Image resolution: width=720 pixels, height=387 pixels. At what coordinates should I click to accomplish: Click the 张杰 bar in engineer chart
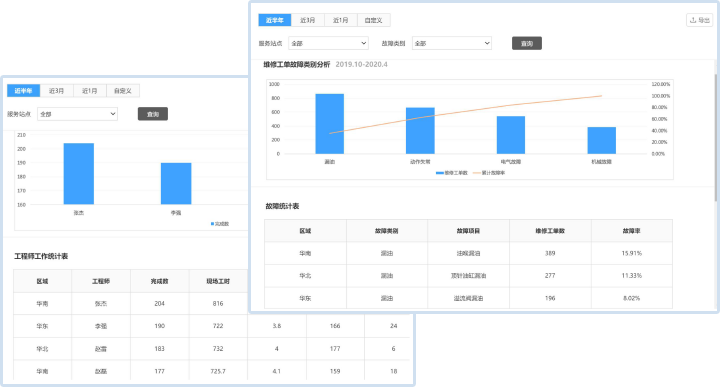coord(79,174)
